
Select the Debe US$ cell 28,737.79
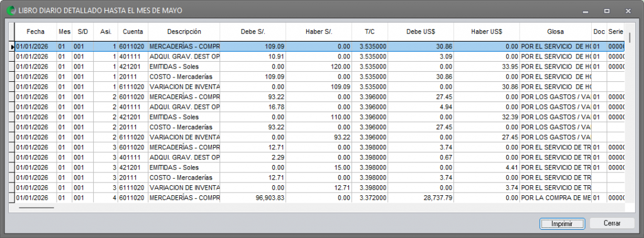tap(421, 198)
